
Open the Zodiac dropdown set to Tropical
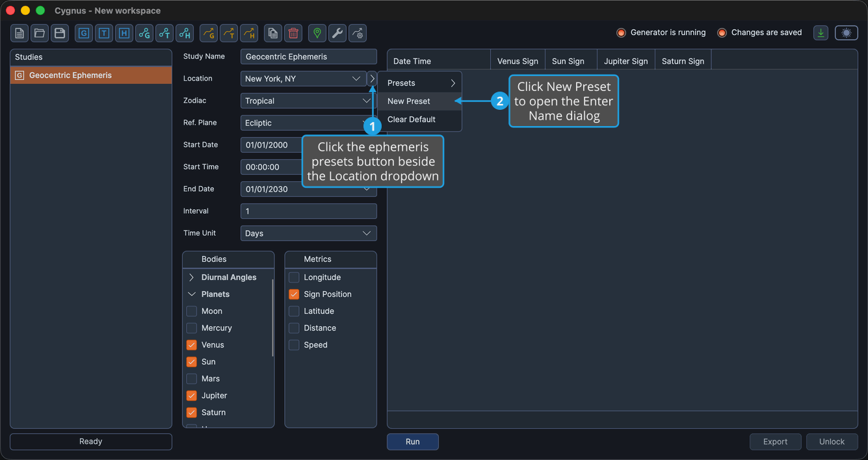(308, 101)
